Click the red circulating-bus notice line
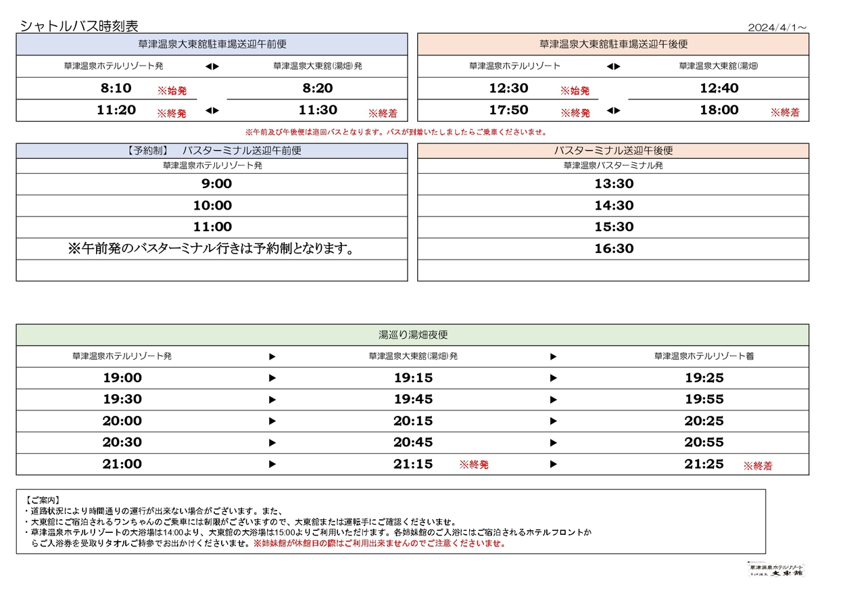868x614 pixels. pyautogui.click(x=396, y=133)
